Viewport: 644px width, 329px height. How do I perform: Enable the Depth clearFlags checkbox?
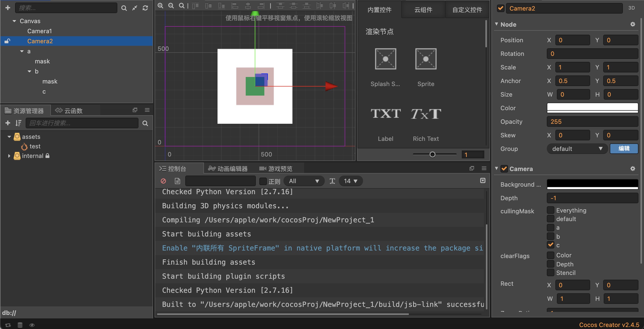point(551,264)
